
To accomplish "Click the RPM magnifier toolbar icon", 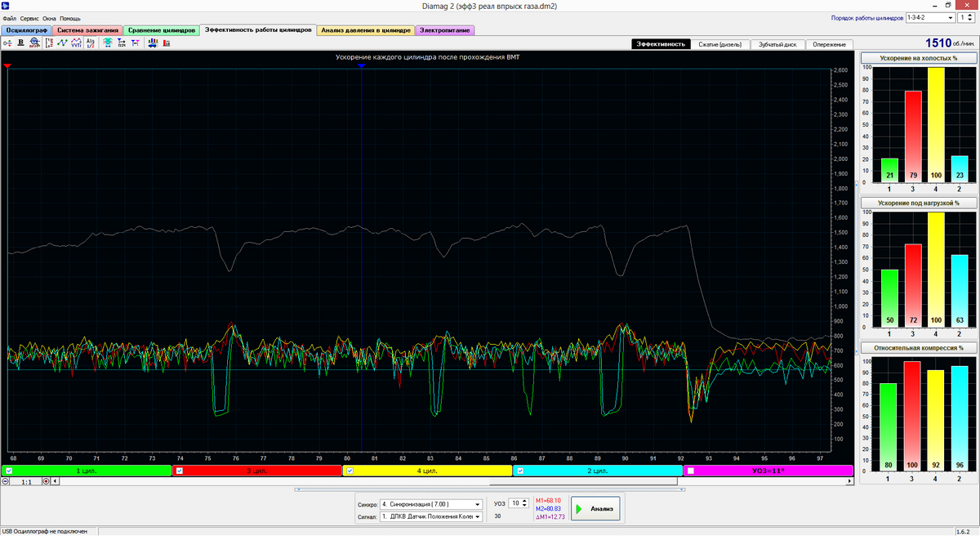I will (35, 43).
